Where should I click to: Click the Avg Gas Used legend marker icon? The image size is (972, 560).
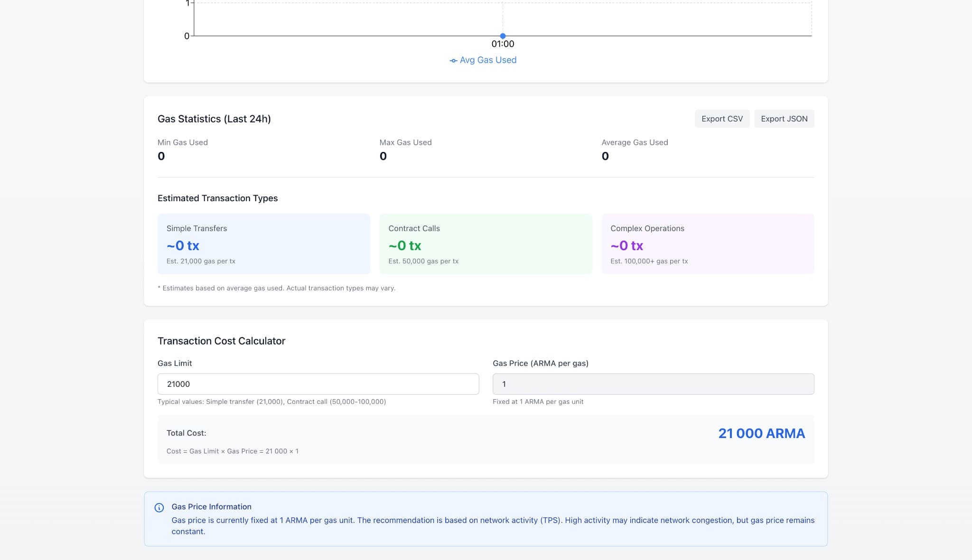coord(453,61)
